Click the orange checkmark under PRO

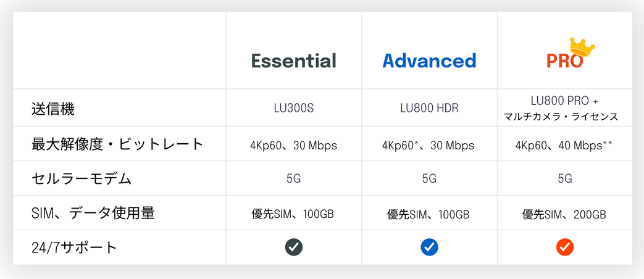565,247
